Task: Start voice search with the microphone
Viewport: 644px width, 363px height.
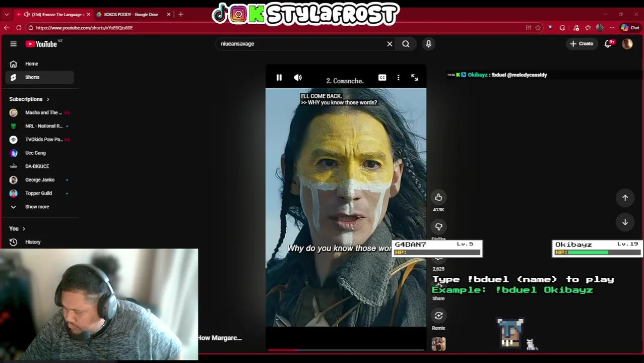Action: (428, 44)
